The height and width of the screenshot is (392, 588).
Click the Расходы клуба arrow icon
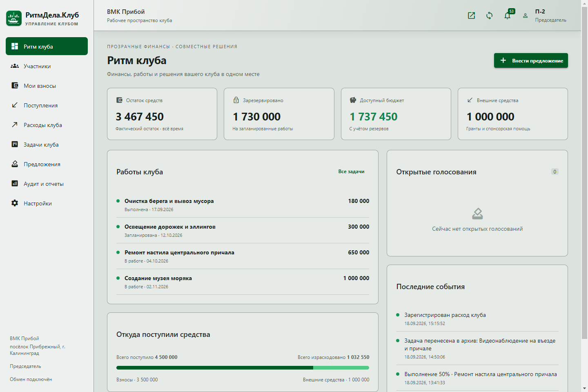[x=15, y=125]
